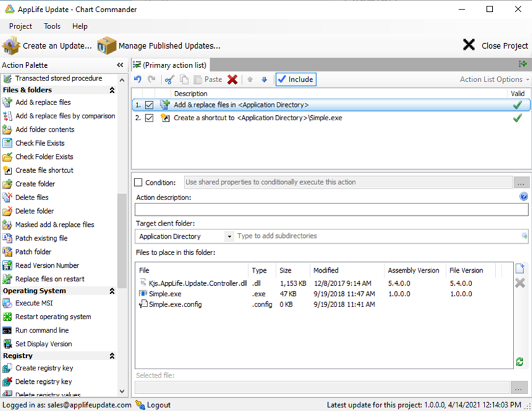Image resolution: width=532 pixels, height=411 pixels.
Task: Collapse the Action Palette panel
Action: [x=120, y=65]
